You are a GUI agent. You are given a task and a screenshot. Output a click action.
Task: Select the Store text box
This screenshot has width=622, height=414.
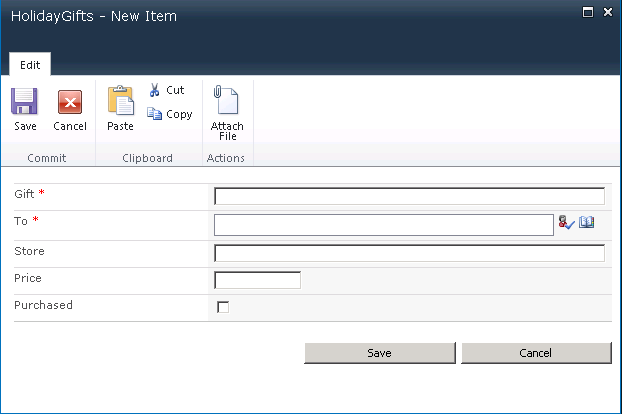(409, 253)
